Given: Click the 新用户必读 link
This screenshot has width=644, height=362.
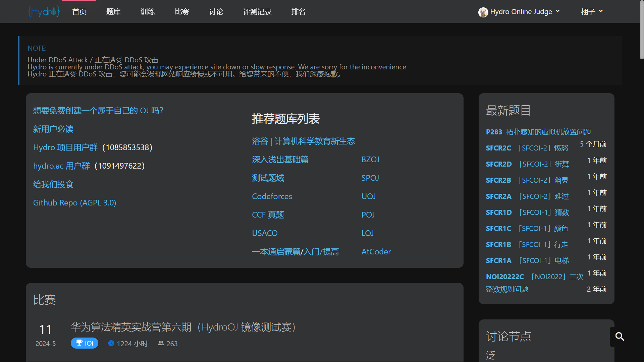Looking at the screenshot, I should pyautogui.click(x=53, y=129).
